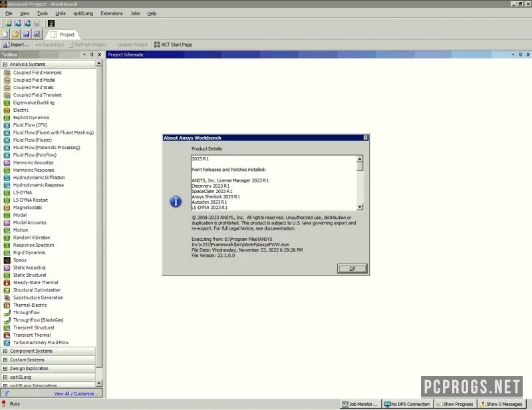Select the Response Spectrum list item
This screenshot has width=532, height=410.
click(x=34, y=245)
